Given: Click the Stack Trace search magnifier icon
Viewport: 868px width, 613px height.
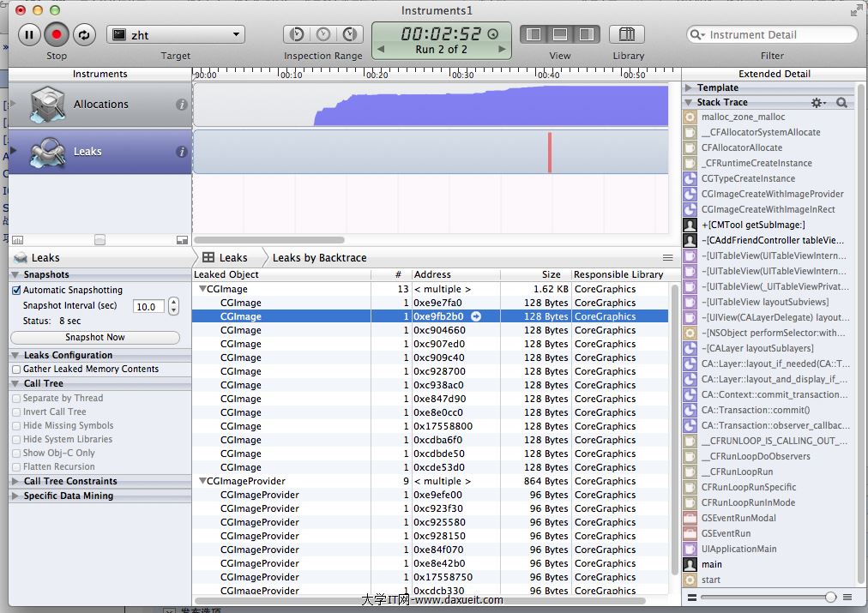Looking at the screenshot, I should 841,102.
